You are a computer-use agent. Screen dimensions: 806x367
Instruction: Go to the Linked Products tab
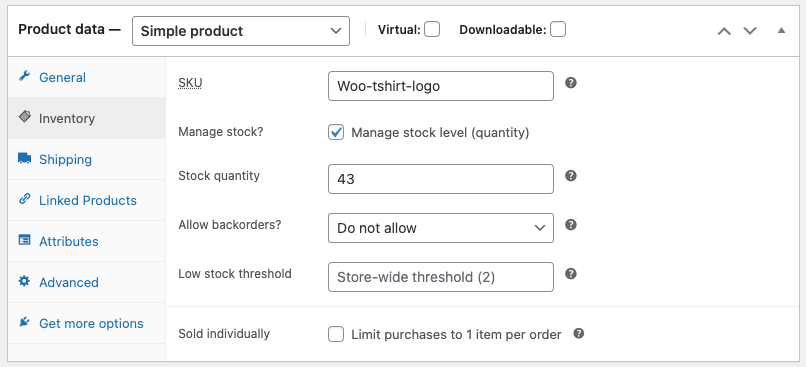pos(86,200)
